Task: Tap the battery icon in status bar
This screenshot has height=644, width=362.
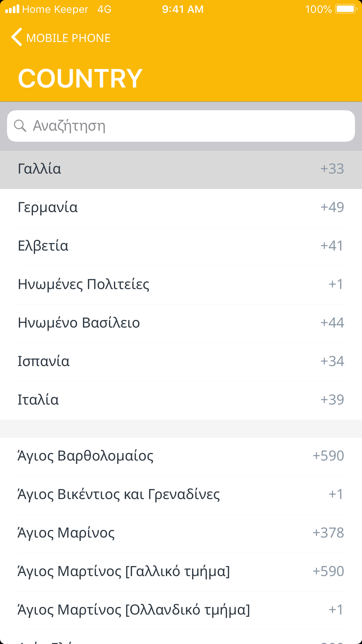Action: (346, 9)
